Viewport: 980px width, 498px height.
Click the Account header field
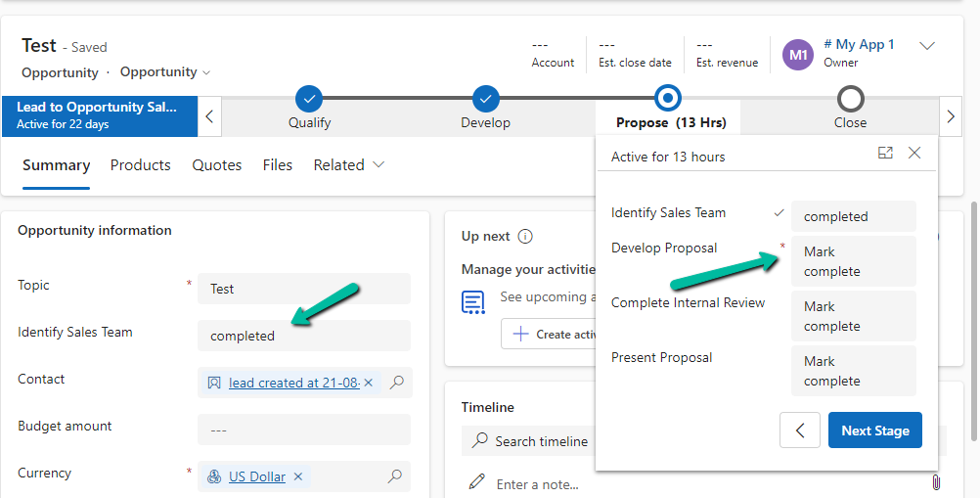tap(553, 54)
